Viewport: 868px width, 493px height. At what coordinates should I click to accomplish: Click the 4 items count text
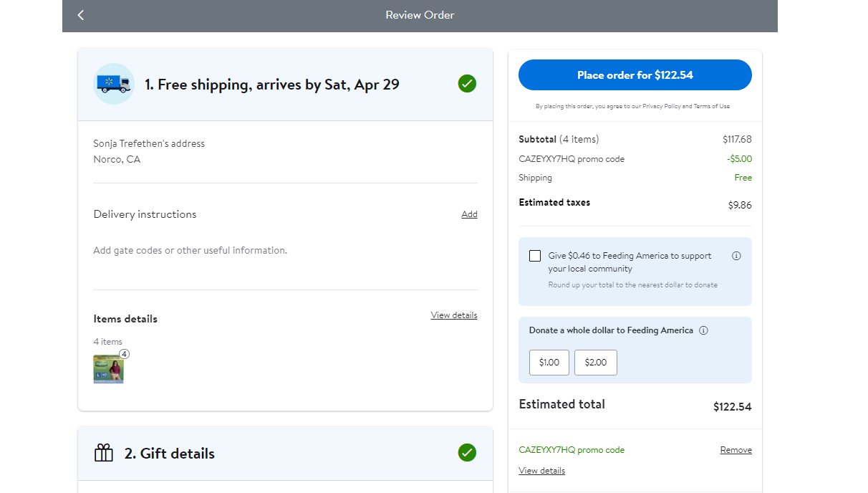pos(107,342)
